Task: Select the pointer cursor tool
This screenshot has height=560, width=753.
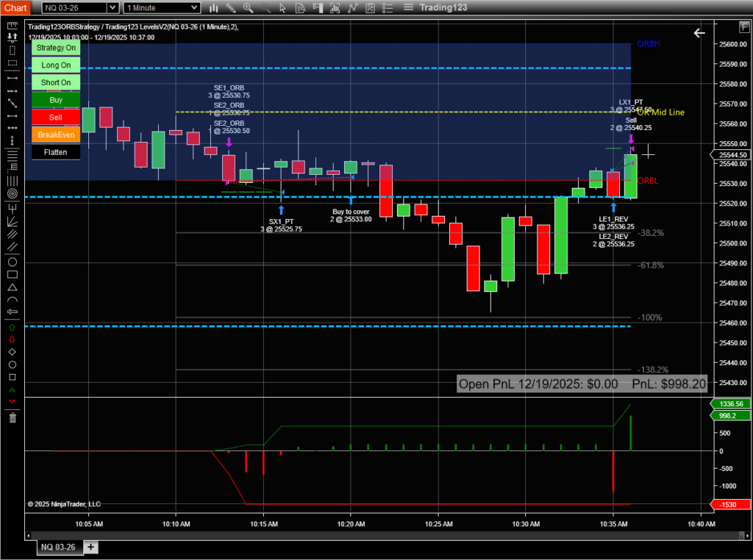Action: point(283,8)
